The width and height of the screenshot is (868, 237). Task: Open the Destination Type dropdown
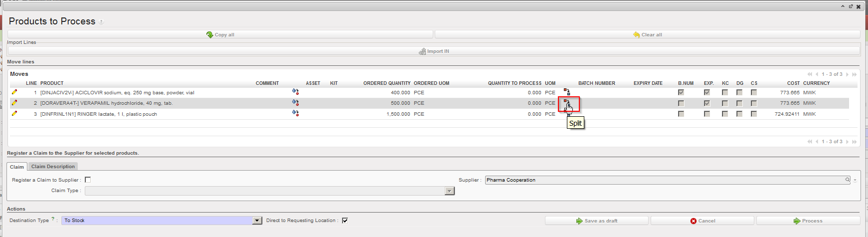coord(257,221)
